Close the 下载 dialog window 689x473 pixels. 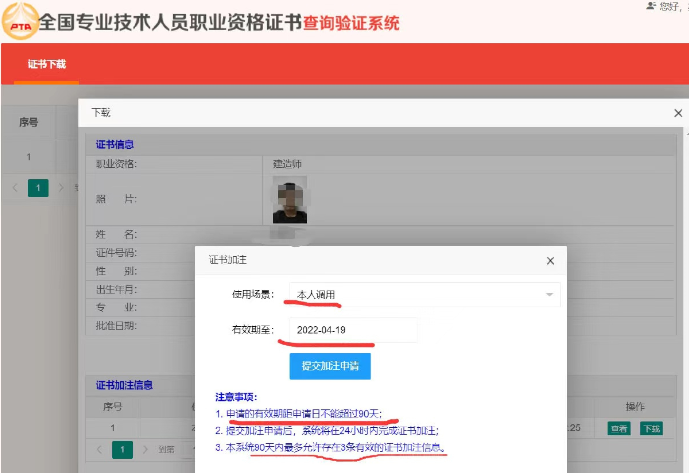point(677,114)
